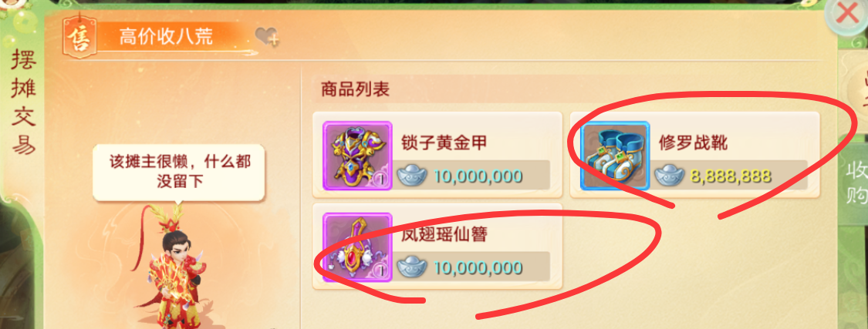The image size is (868, 329).
Task: Click the 商品列表 header label
Action: [x=356, y=89]
